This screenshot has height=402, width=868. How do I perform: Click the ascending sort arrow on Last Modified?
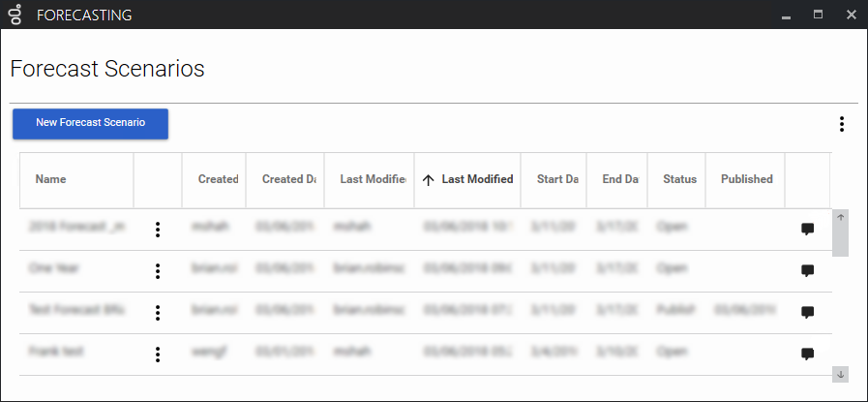pyautogui.click(x=428, y=179)
